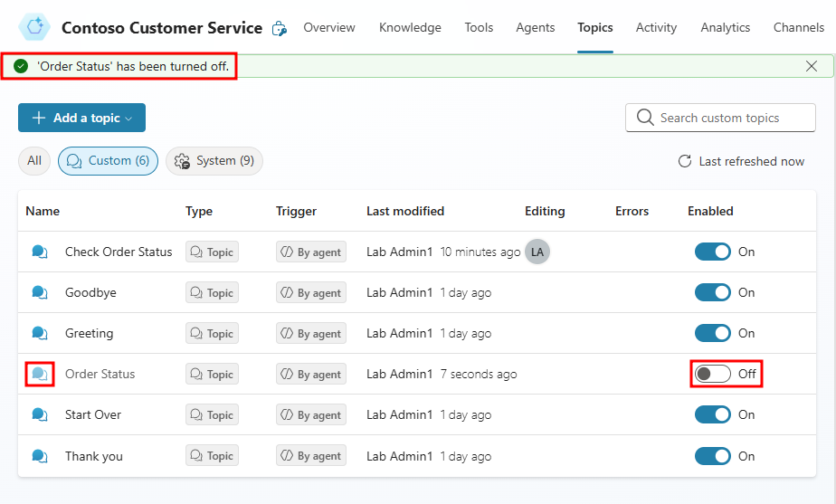Sort by the Name column header
Image resolution: width=836 pixels, height=504 pixels.
[43, 211]
